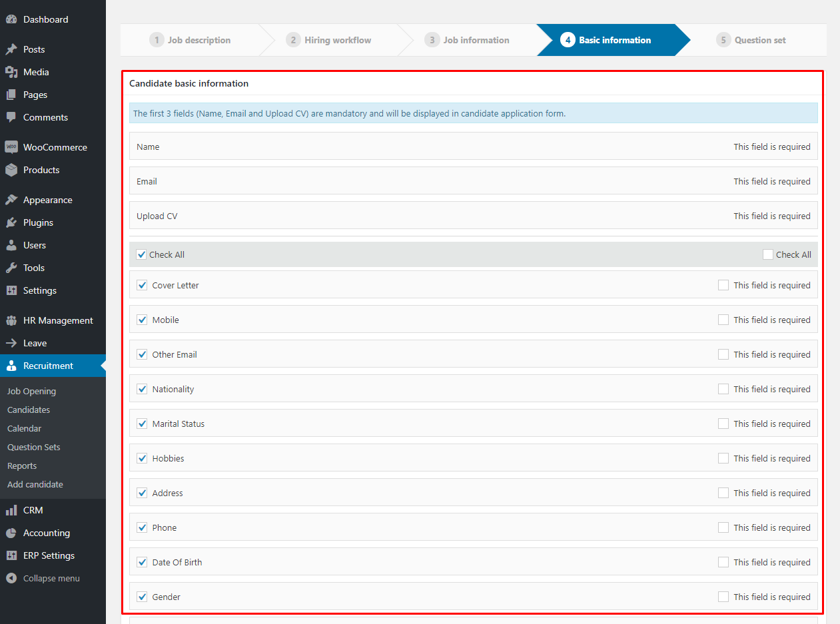Make Other Email a required field

coord(723,354)
